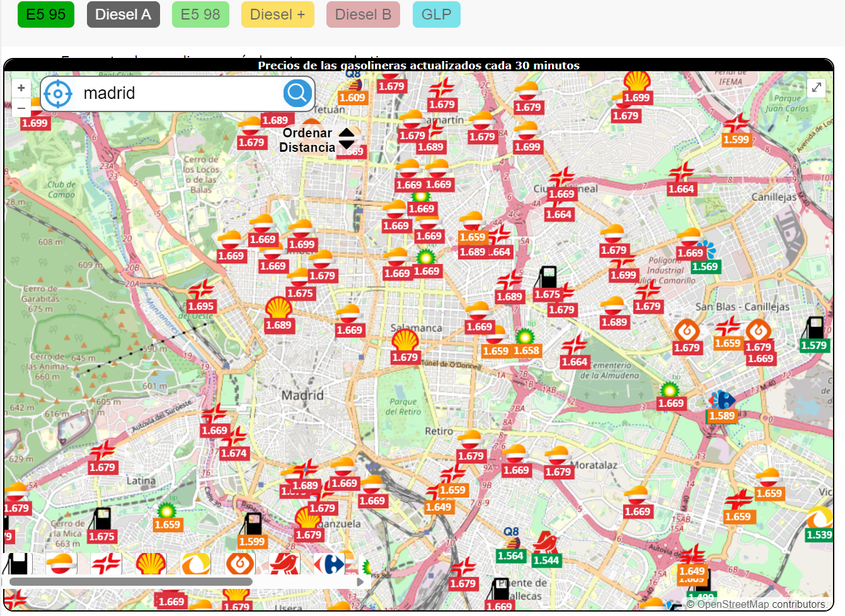Click the brand filter horizontal scrollbar
This screenshot has width=845, height=616.
[131, 582]
